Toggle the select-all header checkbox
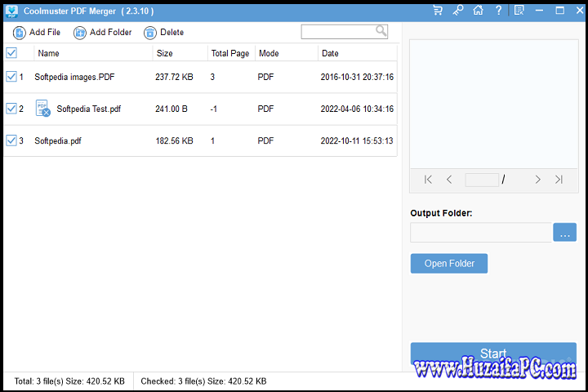The height and width of the screenshot is (392, 588). [11, 53]
